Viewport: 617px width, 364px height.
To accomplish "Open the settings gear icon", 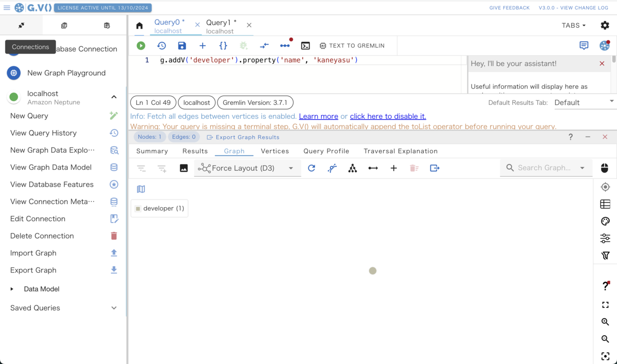I will pyautogui.click(x=605, y=25).
